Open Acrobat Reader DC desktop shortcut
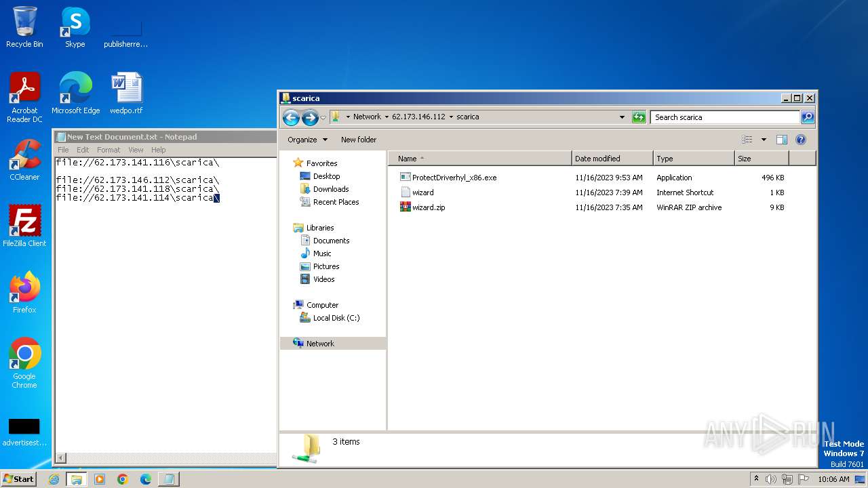 click(x=24, y=98)
